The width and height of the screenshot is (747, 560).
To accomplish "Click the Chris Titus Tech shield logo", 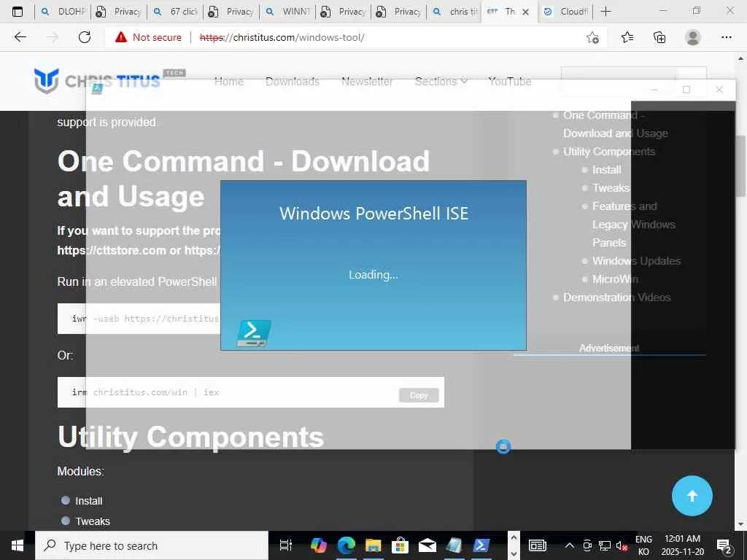I will point(46,80).
